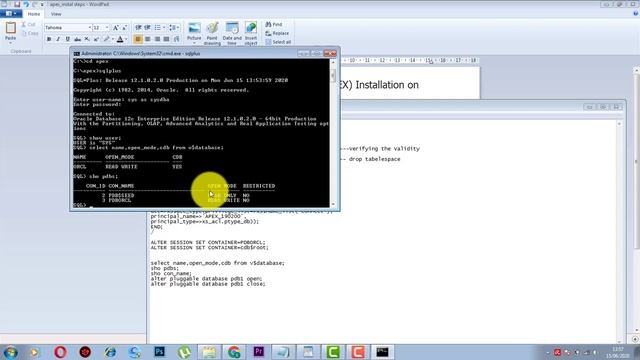Shrink the font size

[124, 28]
